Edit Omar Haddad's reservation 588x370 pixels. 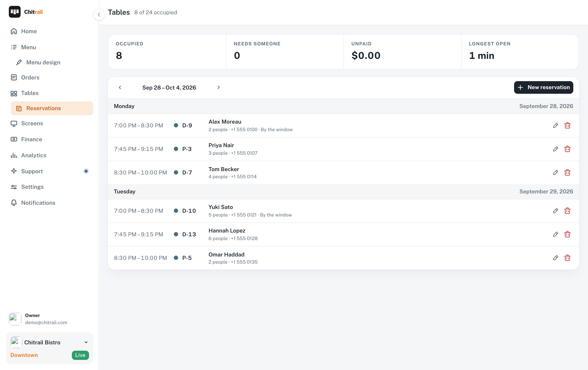pos(555,258)
